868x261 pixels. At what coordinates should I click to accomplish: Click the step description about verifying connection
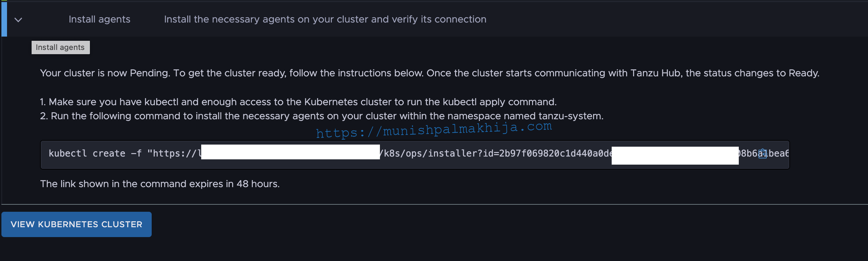325,19
